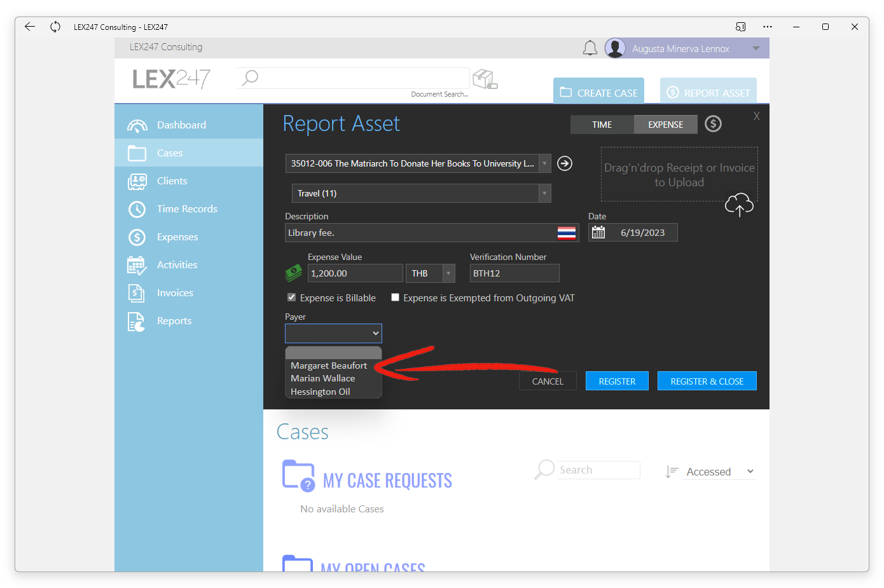Open the notifications bell icon
Viewport: 884px width, 588px height.
[x=590, y=48]
